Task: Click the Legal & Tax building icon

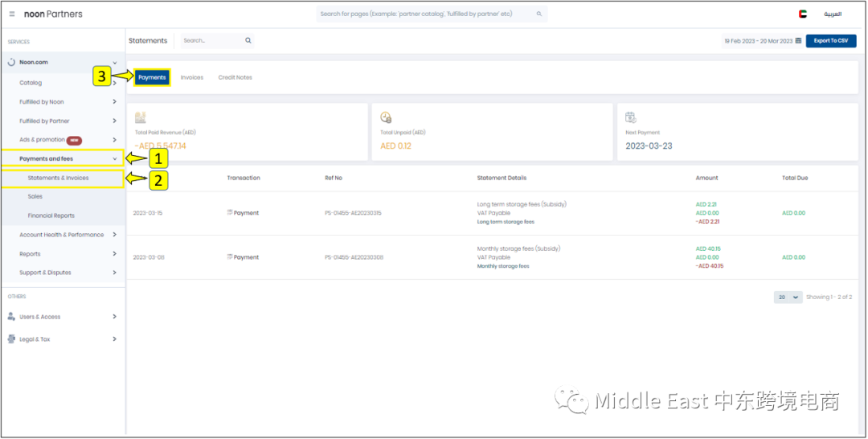Action: point(11,338)
